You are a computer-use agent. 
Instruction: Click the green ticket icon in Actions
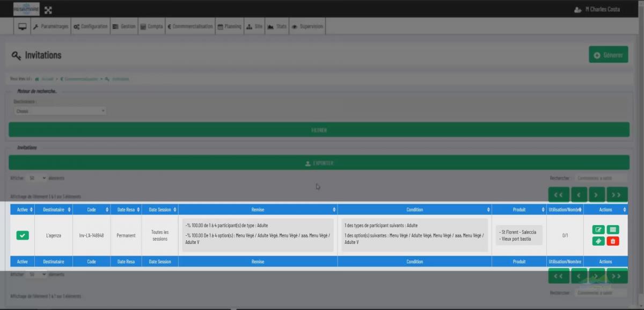coord(598,241)
